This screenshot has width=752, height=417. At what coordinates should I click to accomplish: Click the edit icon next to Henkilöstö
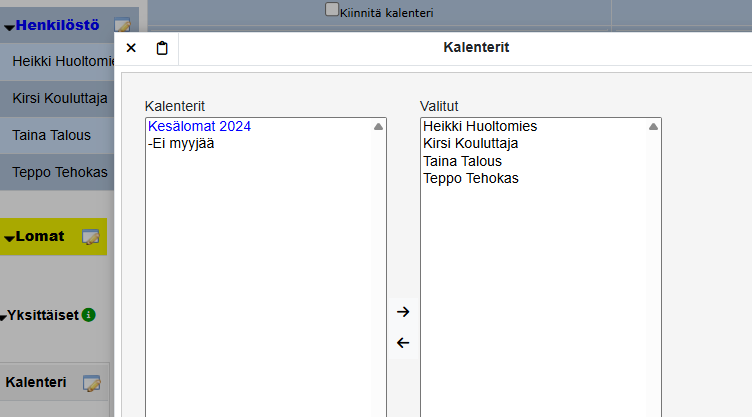pos(121,26)
